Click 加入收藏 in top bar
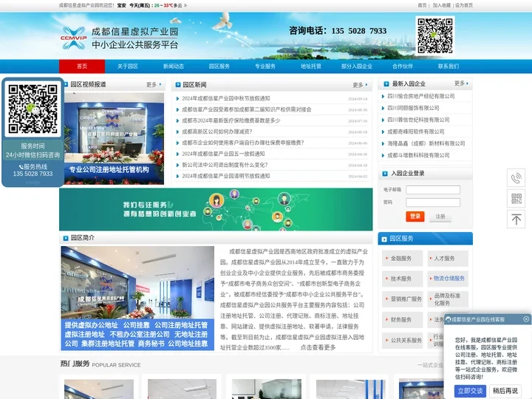 point(441,5)
